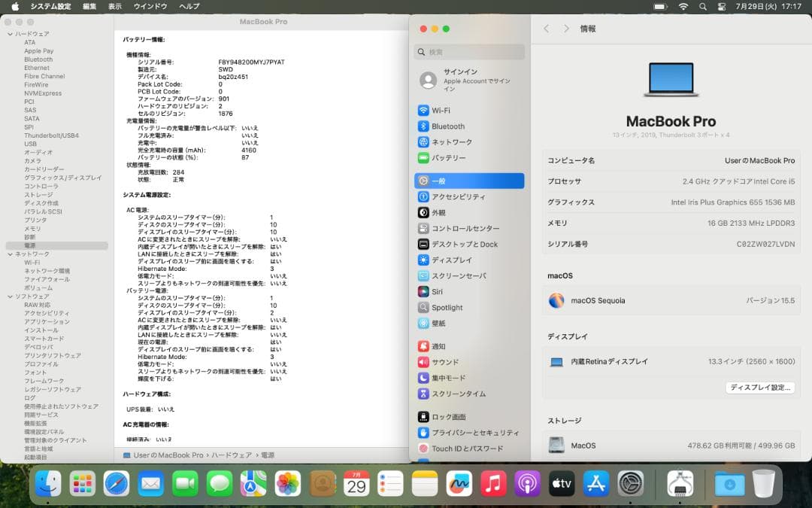Sign in via サインイン Apple Account

click(469, 81)
